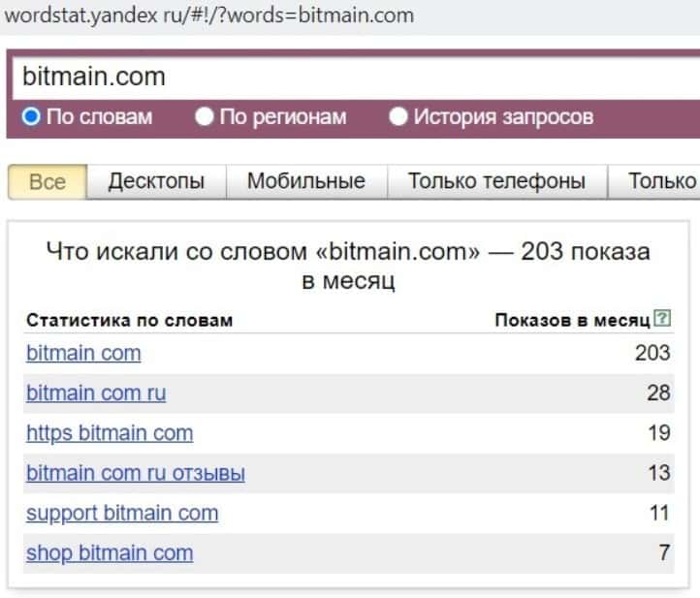Screen dimensions: 700x598
Task: Click the 203 count in first row
Action: point(652,353)
